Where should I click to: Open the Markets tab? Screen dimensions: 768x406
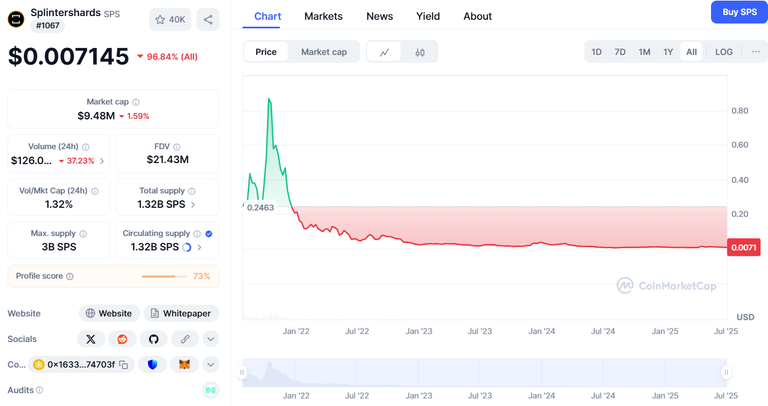323,16
